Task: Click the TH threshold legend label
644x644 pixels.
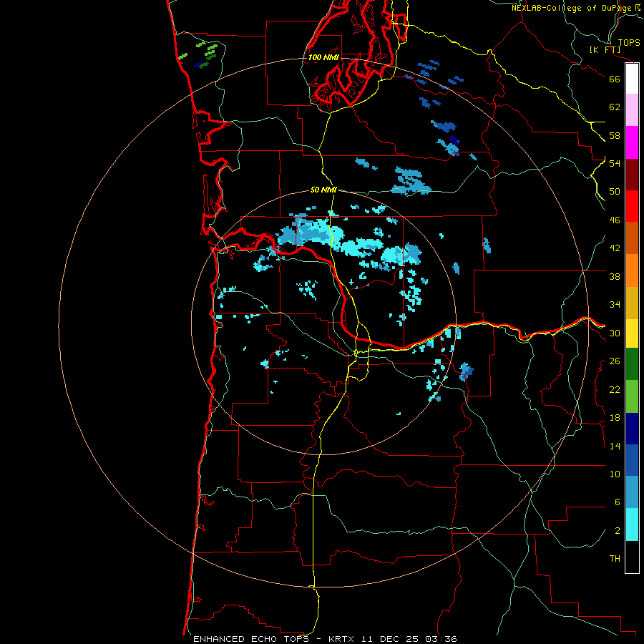Action: [x=615, y=559]
